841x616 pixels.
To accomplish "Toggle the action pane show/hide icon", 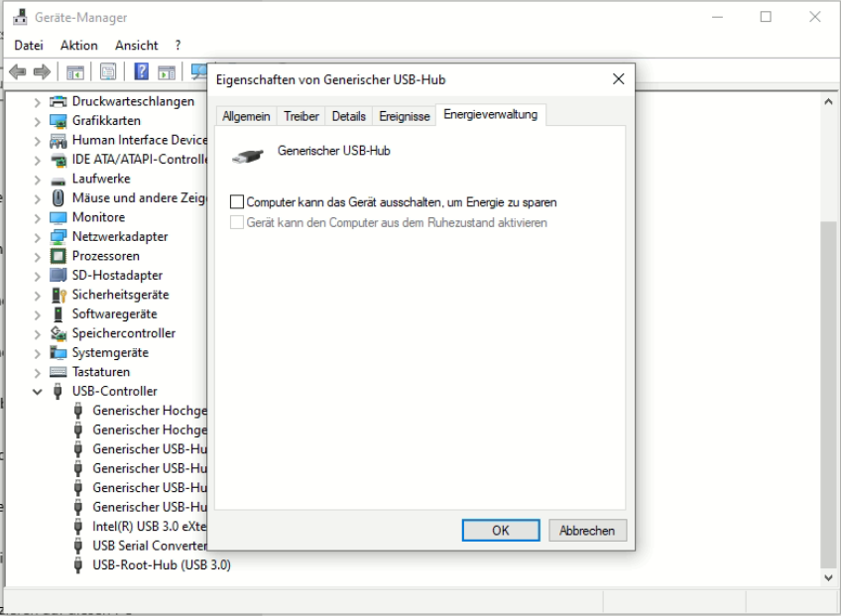I will [167, 71].
